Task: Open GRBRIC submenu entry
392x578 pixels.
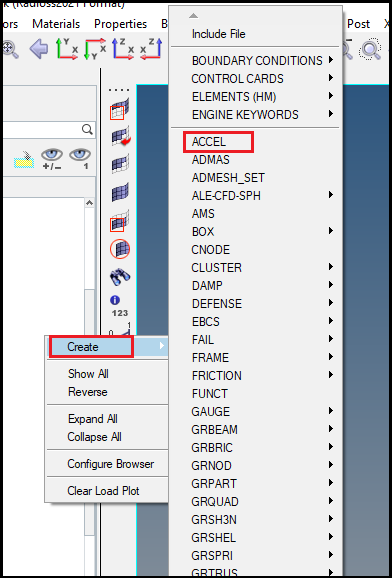Action: (x=256, y=448)
